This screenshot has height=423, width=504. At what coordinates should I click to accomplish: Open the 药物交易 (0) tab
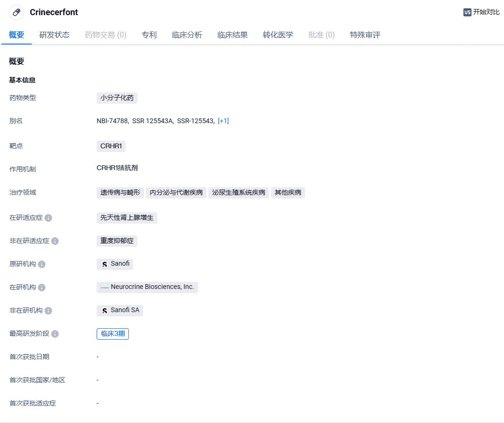tap(106, 35)
